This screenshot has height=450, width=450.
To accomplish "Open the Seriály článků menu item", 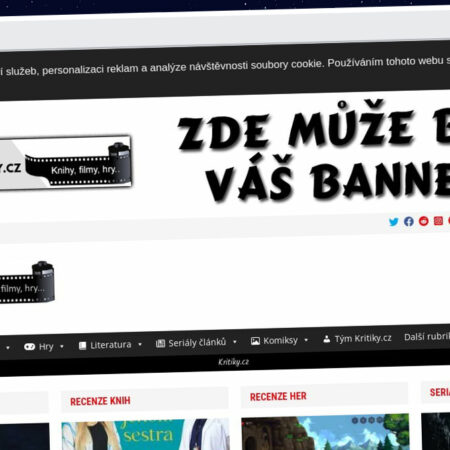I will (x=197, y=343).
